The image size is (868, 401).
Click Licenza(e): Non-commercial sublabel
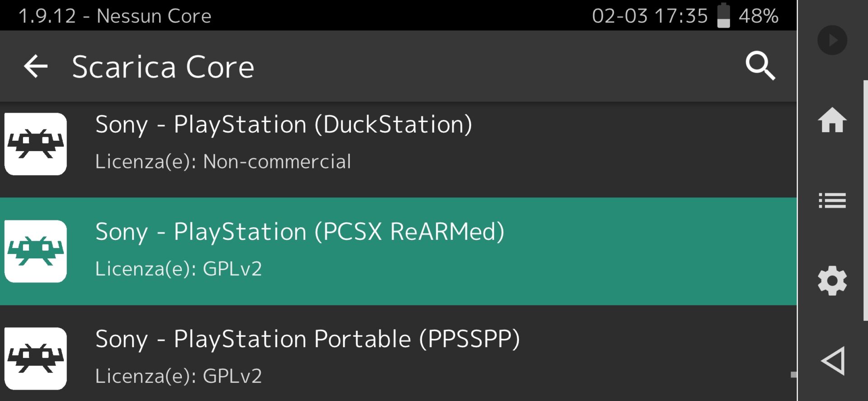pos(223,162)
